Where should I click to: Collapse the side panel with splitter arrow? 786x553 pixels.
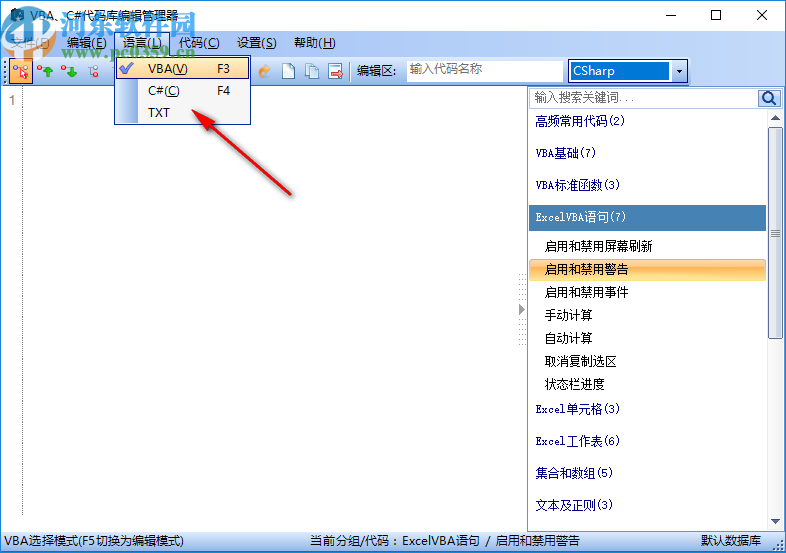pyautogui.click(x=522, y=310)
